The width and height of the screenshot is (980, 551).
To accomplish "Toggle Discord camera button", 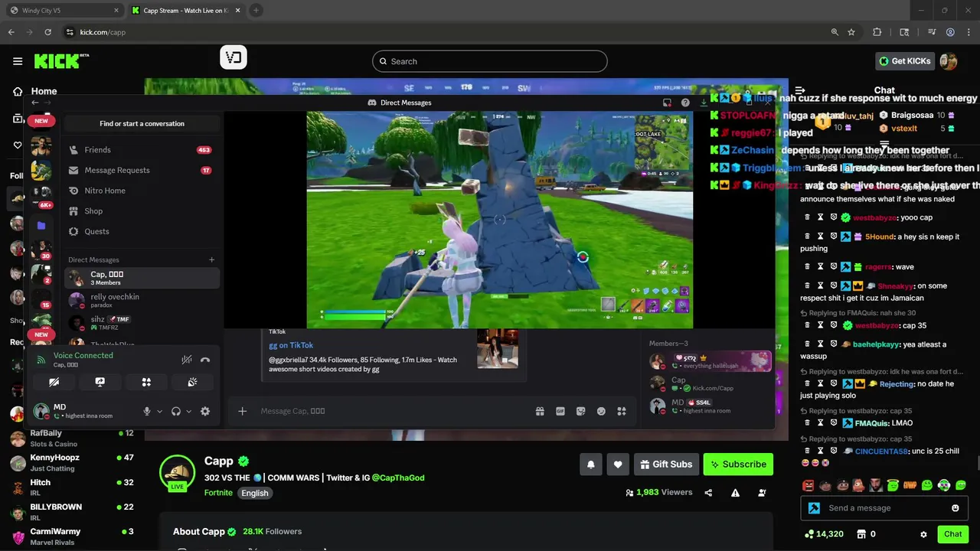I will click(54, 382).
